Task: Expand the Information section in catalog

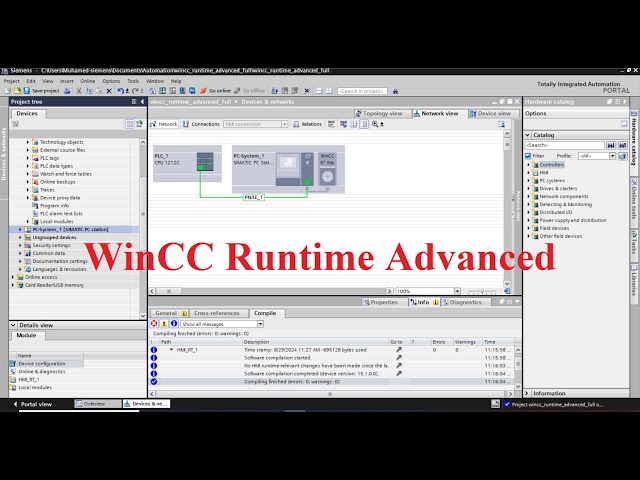Action: coord(527,393)
